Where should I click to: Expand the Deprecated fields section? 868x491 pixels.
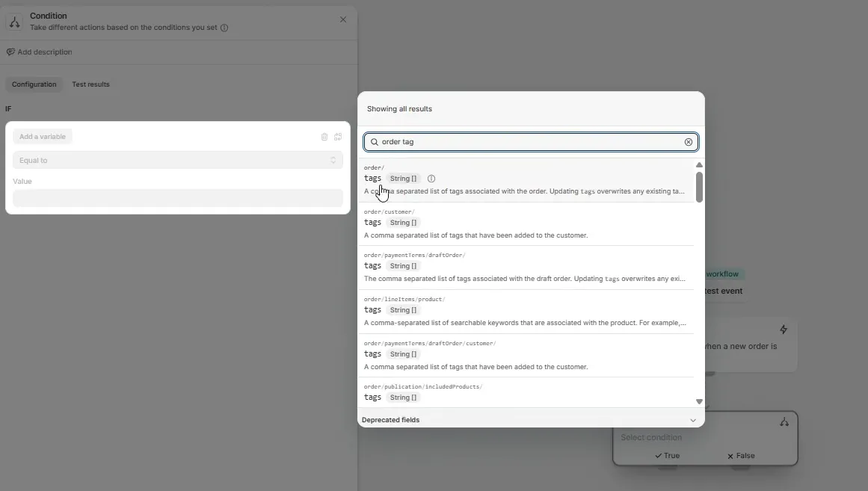[530, 420]
